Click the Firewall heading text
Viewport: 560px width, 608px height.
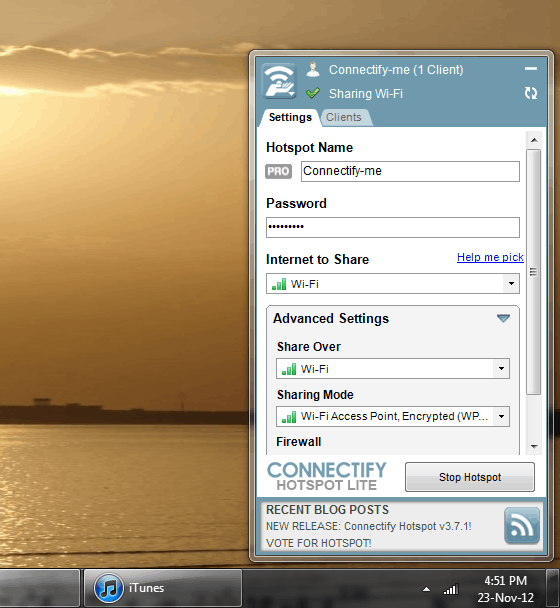pos(299,442)
